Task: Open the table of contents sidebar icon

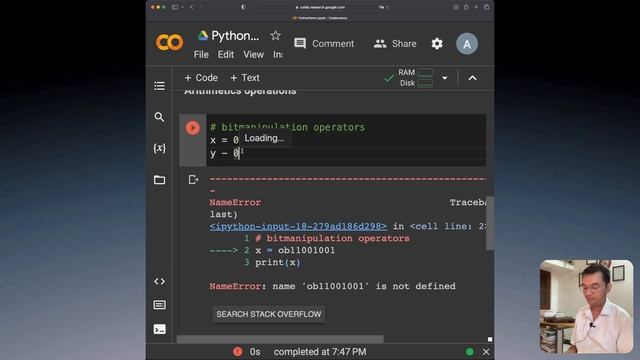Action: [160, 86]
